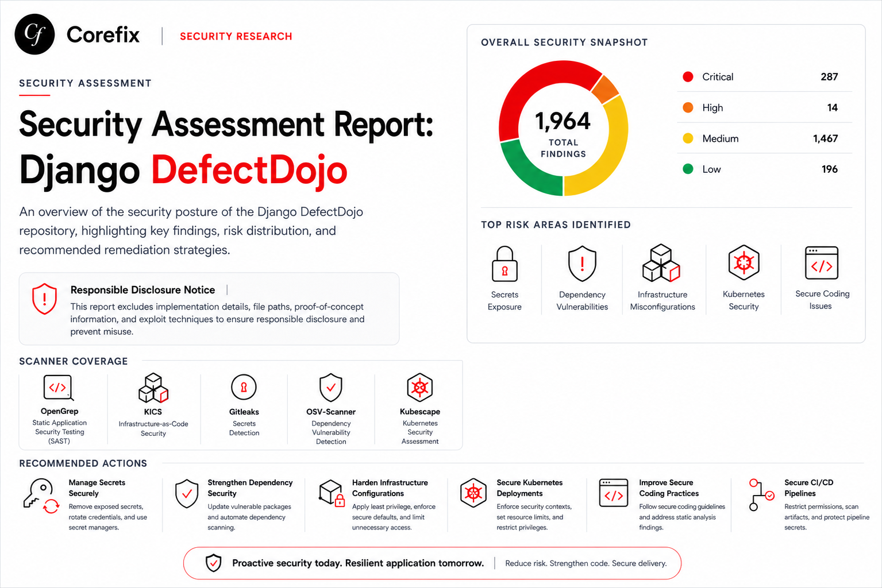Click the Secure CI/CD Pipelines branch icon
The height and width of the screenshot is (588, 882).
761,495
